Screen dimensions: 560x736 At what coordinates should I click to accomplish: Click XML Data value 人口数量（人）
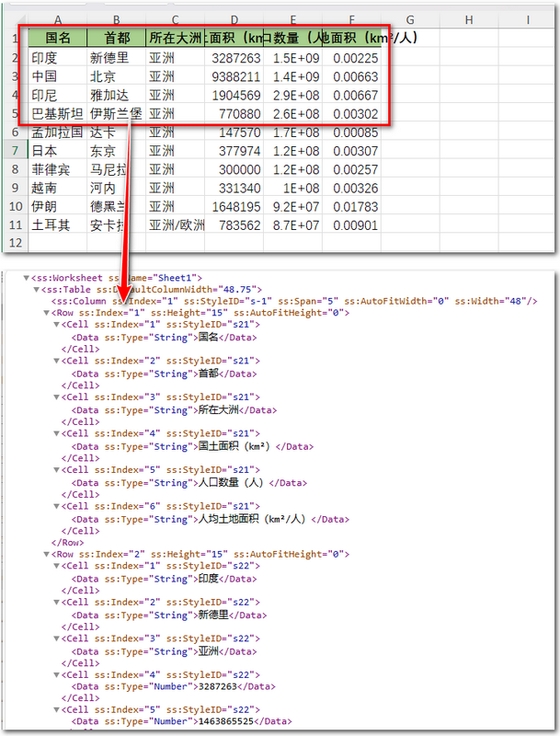point(231,482)
